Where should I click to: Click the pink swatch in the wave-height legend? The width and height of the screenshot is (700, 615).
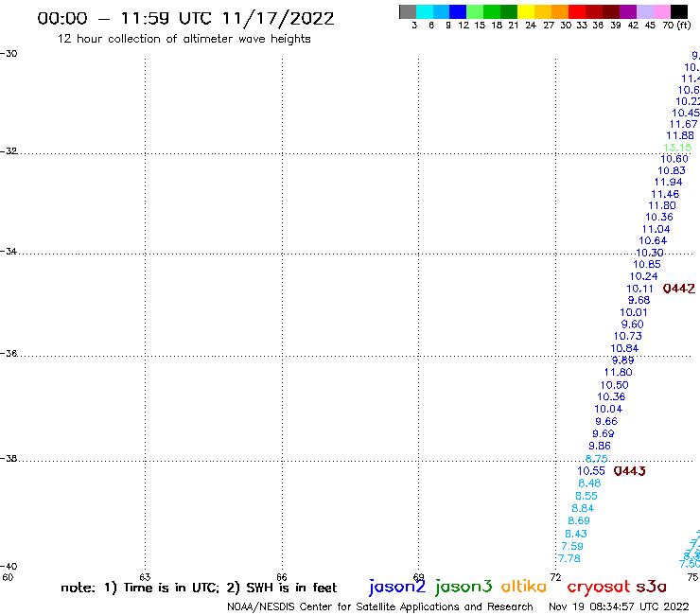tap(662, 11)
